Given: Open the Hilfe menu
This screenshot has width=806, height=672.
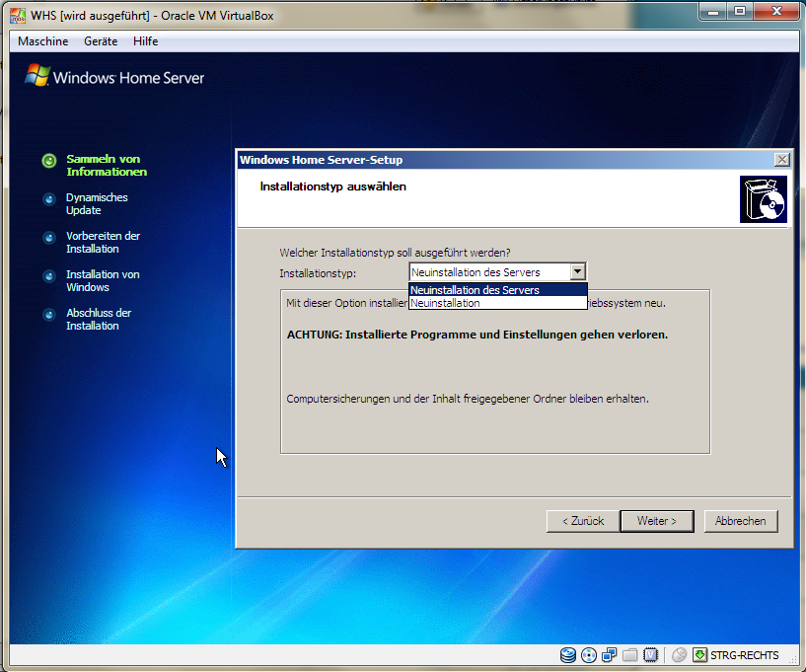Looking at the screenshot, I should (145, 41).
